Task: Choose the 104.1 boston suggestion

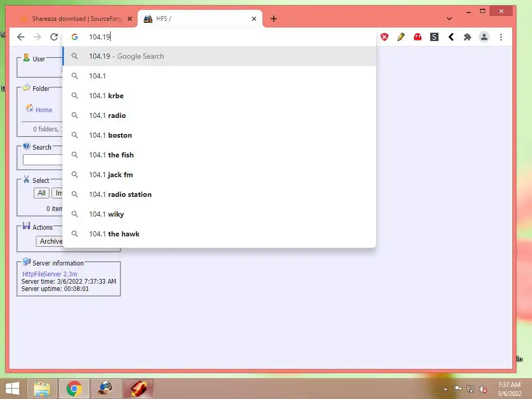Action: tap(220, 135)
